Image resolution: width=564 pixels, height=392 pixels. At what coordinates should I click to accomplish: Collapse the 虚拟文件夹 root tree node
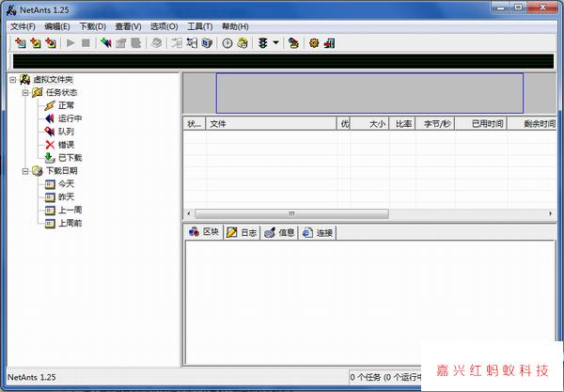pyautogui.click(x=12, y=80)
